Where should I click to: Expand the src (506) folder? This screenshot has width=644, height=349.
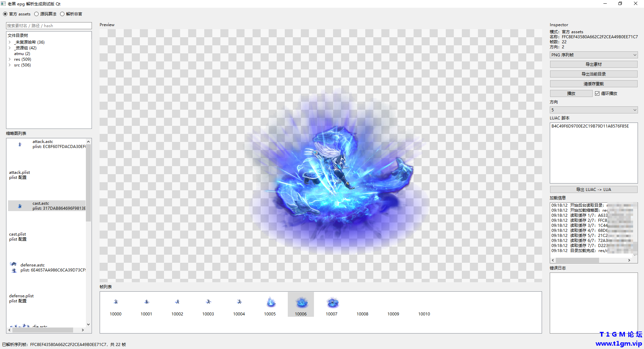point(10,65)
